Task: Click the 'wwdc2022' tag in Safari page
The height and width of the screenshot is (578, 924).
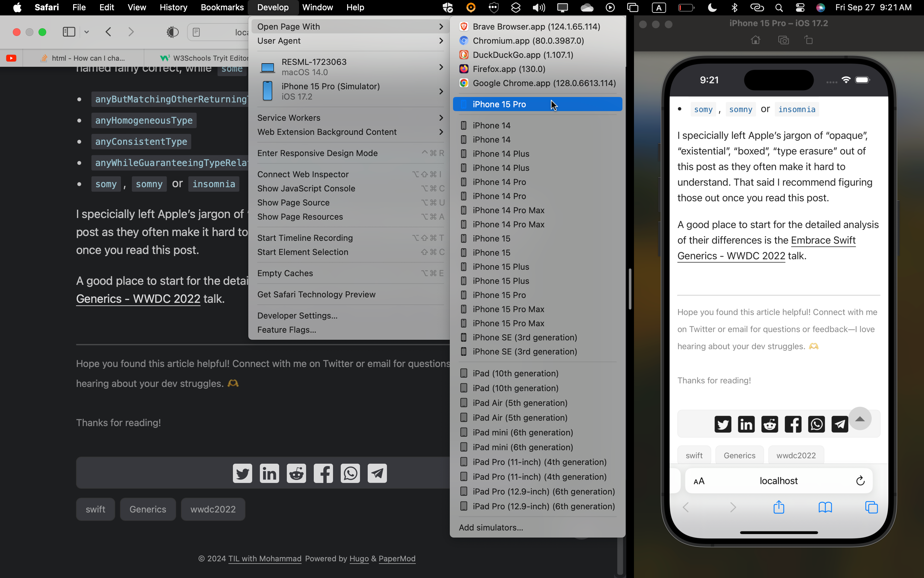Action: coord(213,509)
